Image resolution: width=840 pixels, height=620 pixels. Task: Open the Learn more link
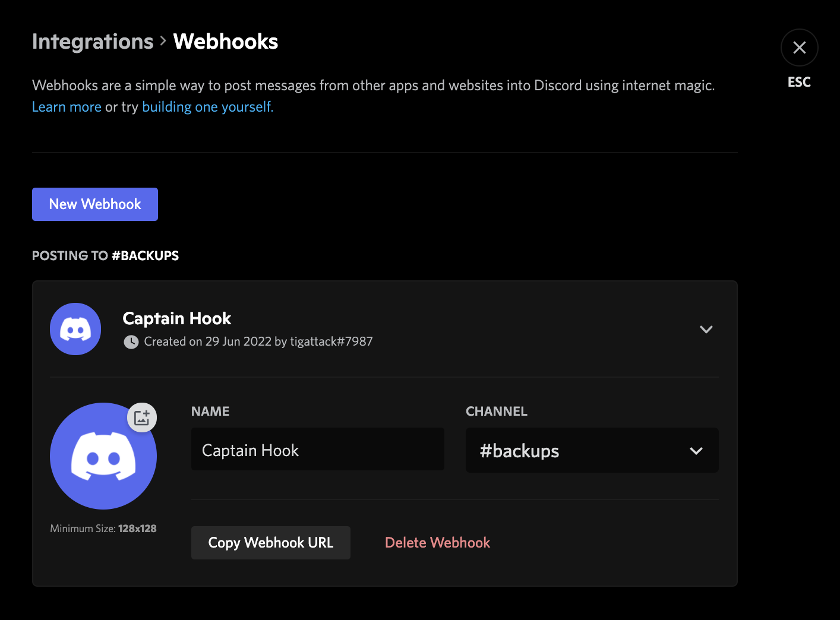[67, 106]
